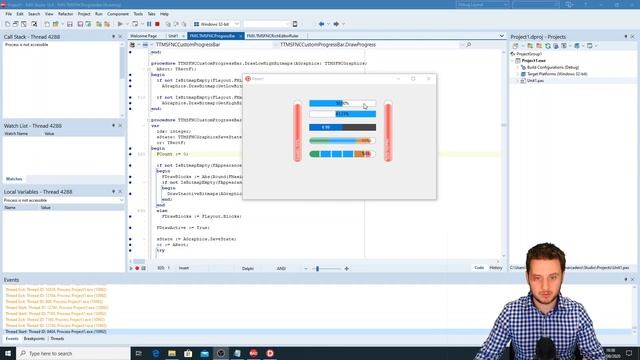Click the taskbar search box
The image size is (640, 360).
click(73, 353)
